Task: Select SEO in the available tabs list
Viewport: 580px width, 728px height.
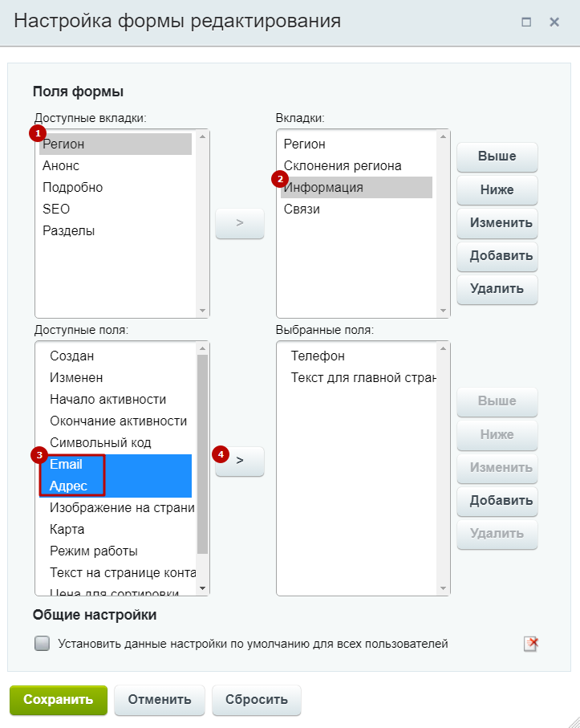Action: [x=116, y=209]
